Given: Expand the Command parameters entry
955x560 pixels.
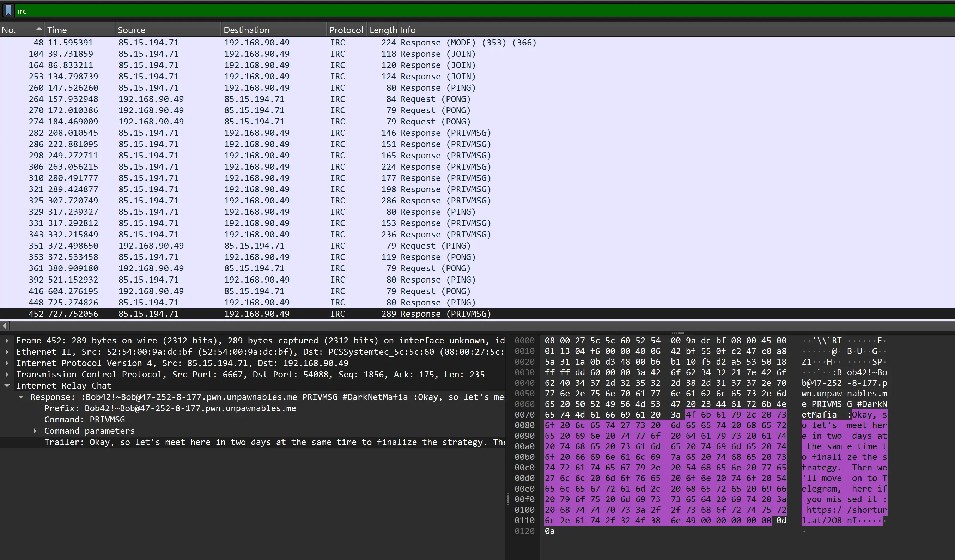Looking at the screenshot, I should [x=35, y=431].
